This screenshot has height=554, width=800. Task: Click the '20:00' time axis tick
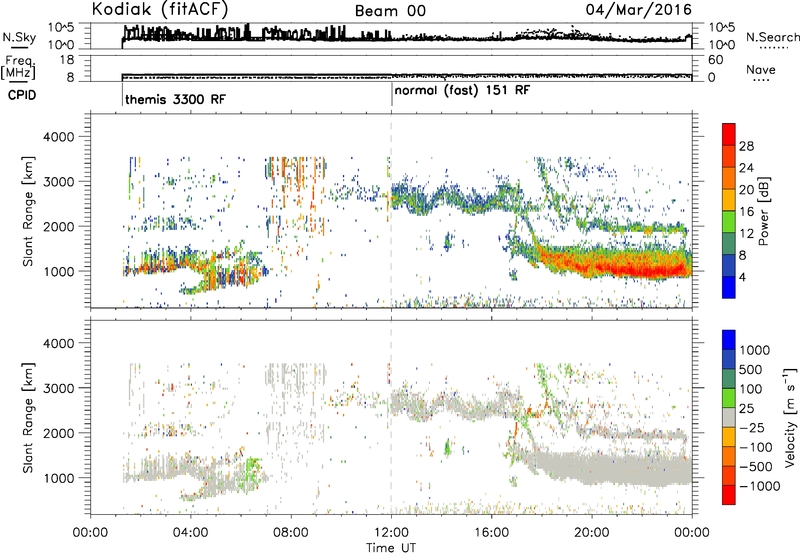click(x=591, y=533)
